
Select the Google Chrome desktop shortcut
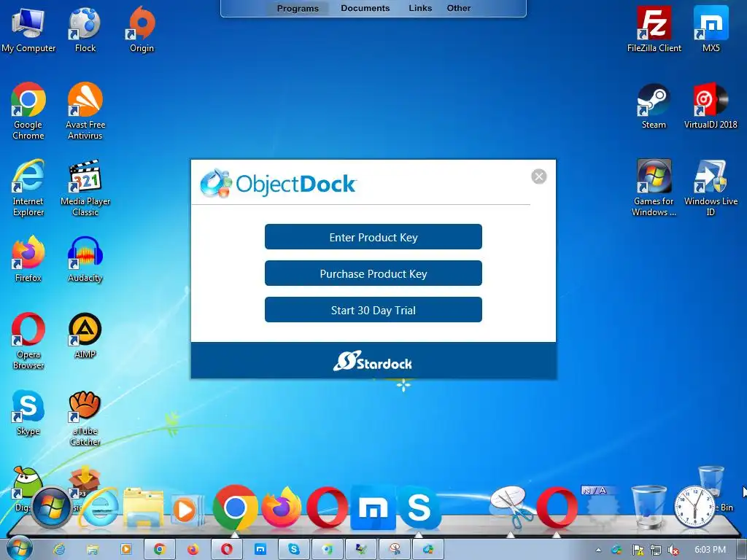28,111
